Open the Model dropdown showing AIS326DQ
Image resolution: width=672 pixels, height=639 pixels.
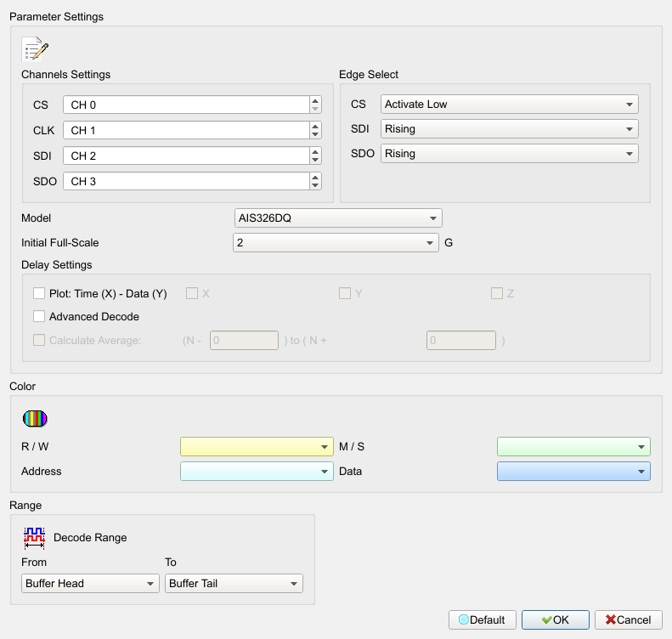point(338,218)
